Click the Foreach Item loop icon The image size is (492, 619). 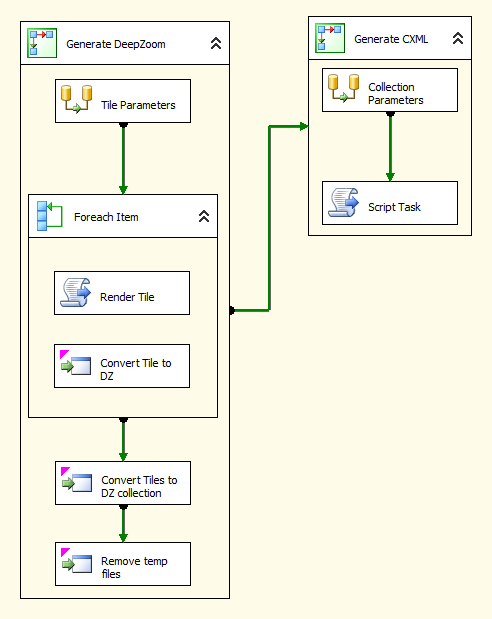49,216
